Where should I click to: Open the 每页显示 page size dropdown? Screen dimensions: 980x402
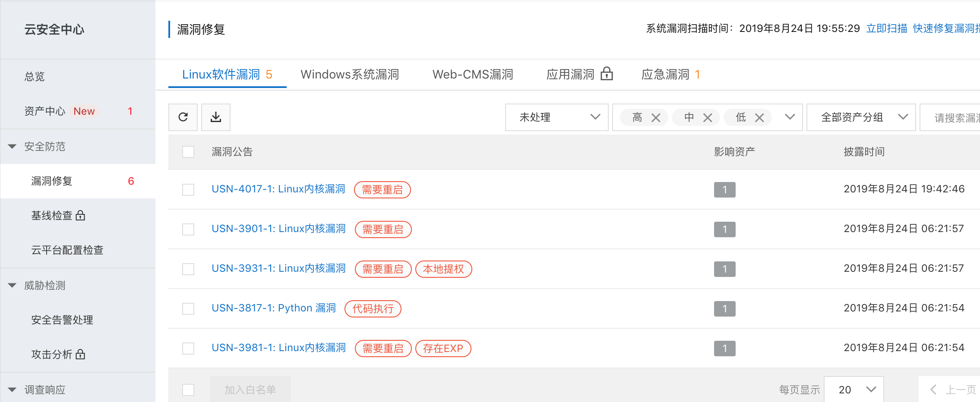[854, 389]
